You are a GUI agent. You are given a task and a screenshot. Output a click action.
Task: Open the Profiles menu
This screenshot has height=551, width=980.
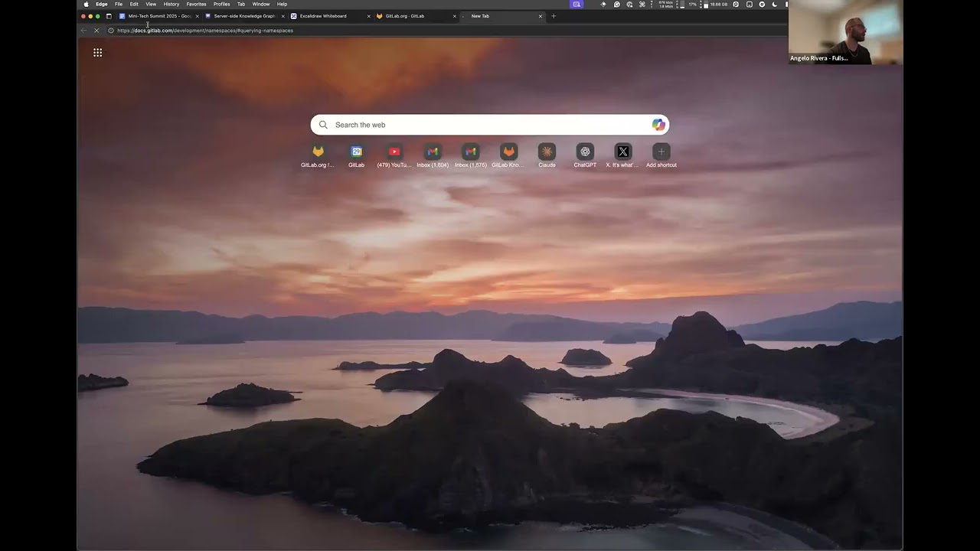pyautogui.click(x=222, y=4)
